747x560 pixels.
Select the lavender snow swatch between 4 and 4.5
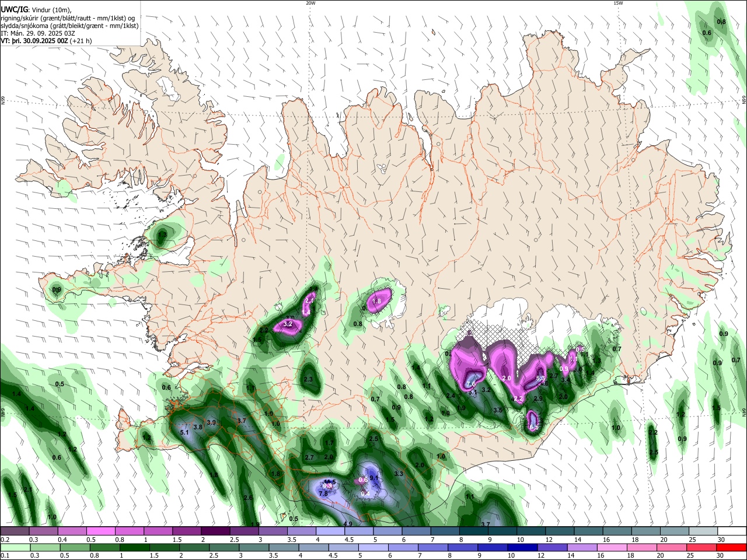330,531
